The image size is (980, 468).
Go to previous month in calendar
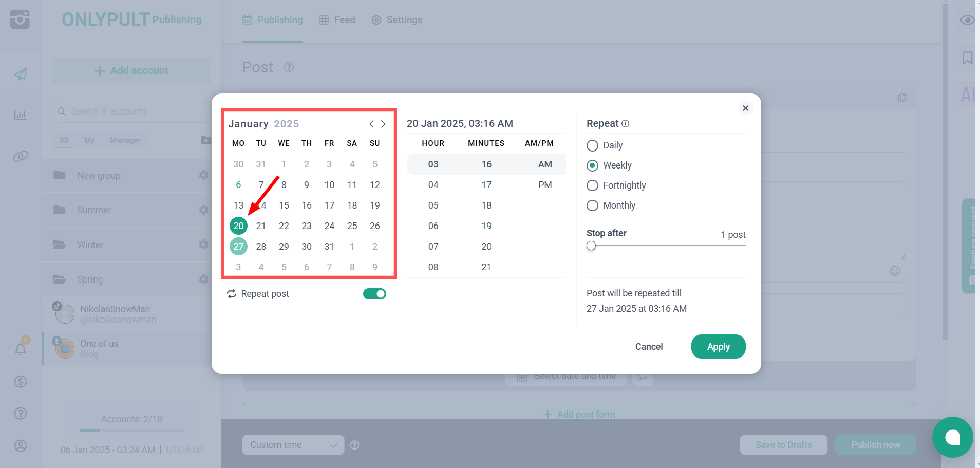click(371, 124)
